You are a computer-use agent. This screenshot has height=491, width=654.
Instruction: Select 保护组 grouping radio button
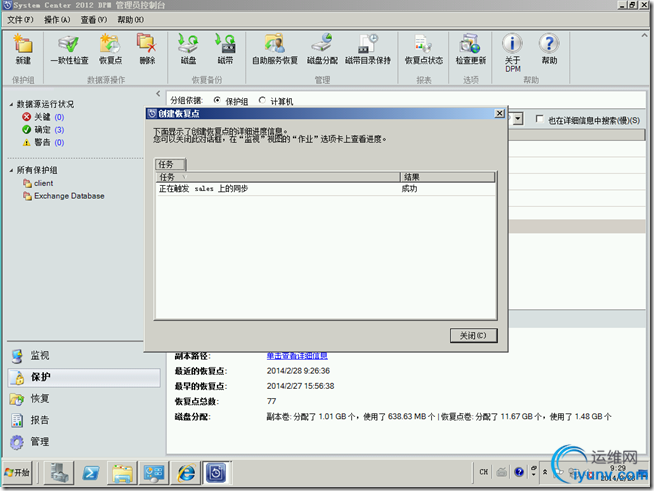tap(217, 101)
